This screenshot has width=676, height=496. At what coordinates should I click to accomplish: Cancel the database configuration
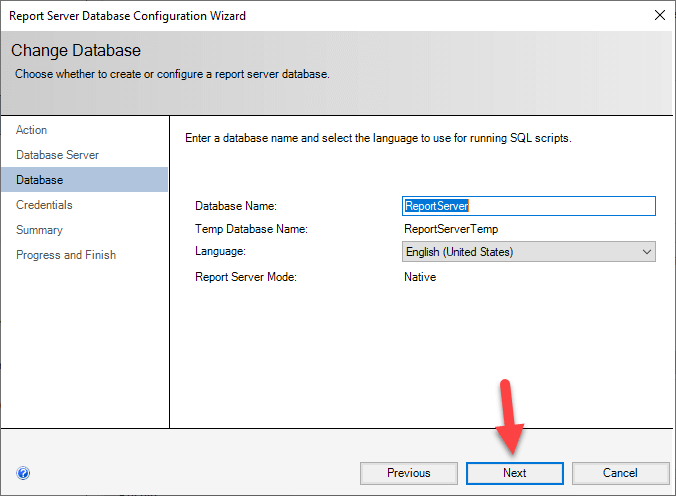tap(620, 473)
